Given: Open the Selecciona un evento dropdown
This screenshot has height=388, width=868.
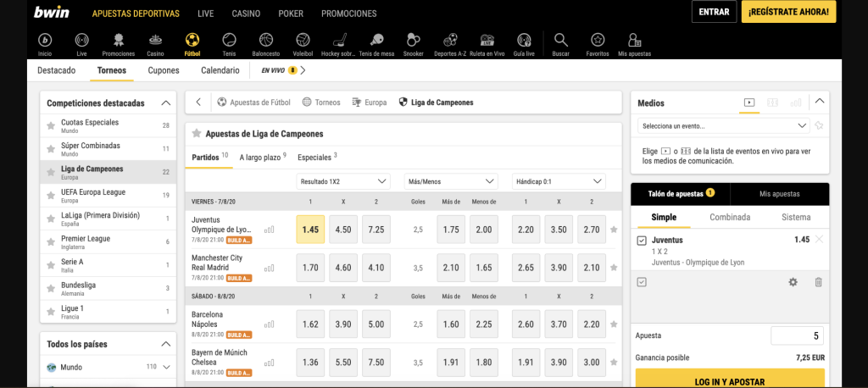Looking at the screenshot, I should 724,125.
